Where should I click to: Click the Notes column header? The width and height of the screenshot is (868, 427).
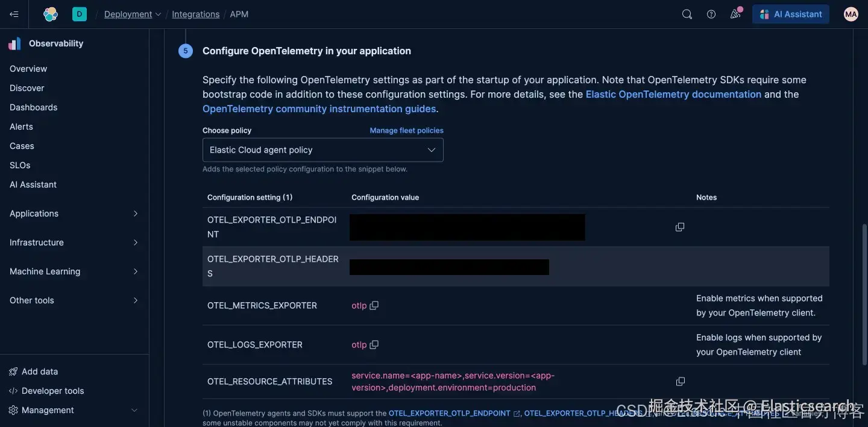[706, 197]
